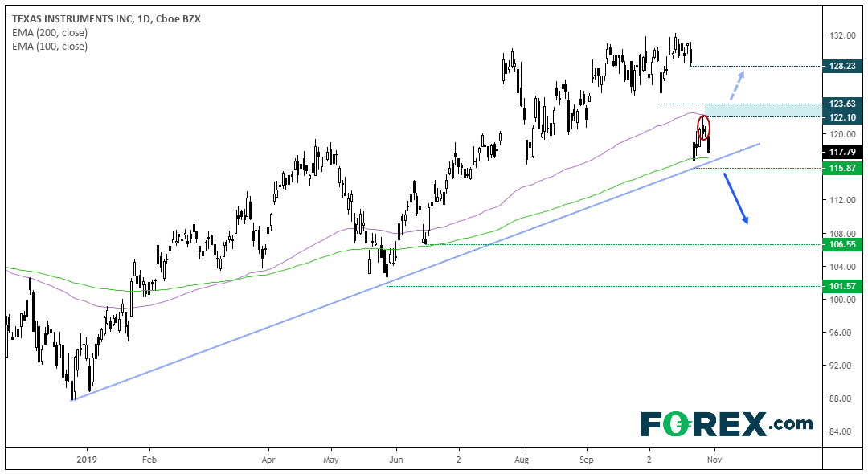The height and width of the screenshot is (474, 868).
Task: Click the 115.87 support level label
Action: (842, 168)
